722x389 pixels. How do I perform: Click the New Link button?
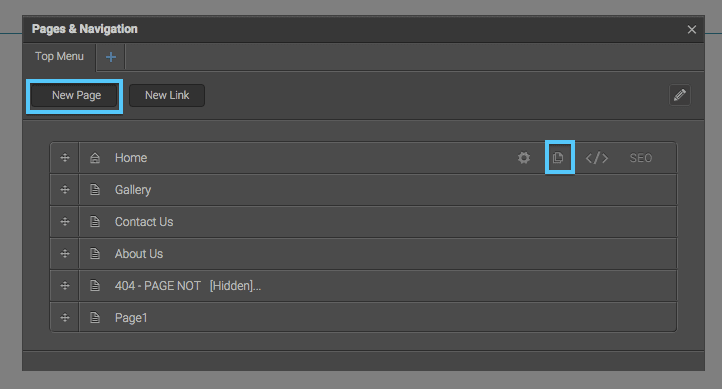(167, 95)
